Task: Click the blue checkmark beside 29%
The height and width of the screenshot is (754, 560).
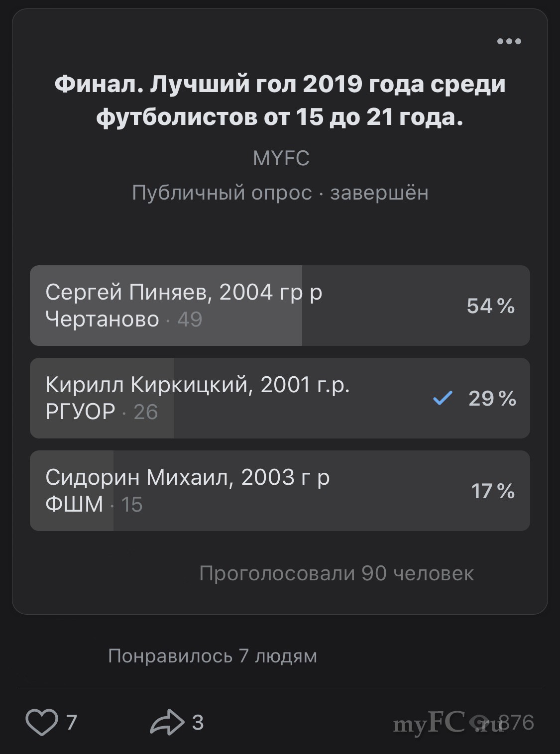Action: click(442, 398)
